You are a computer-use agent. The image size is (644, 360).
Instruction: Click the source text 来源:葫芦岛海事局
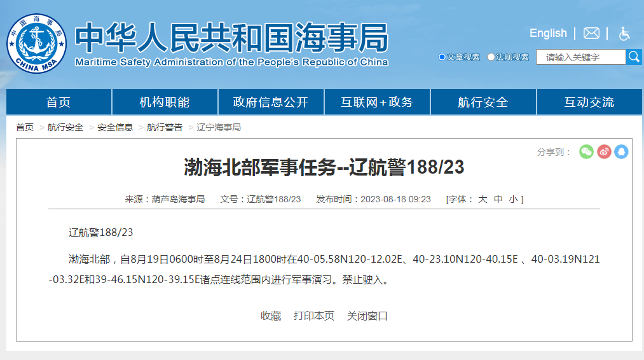click(x=165, y=199)
